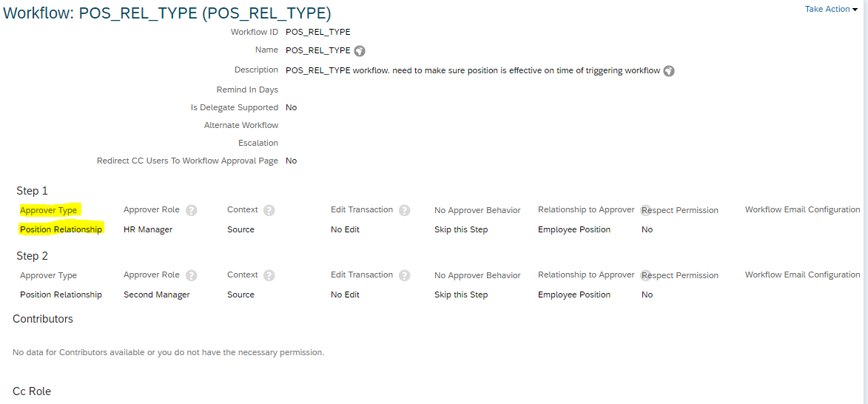The width and height of the screenshot is (868, 404).
Task: Click the Contributors section heading
Action: click(x=43, y=319)
